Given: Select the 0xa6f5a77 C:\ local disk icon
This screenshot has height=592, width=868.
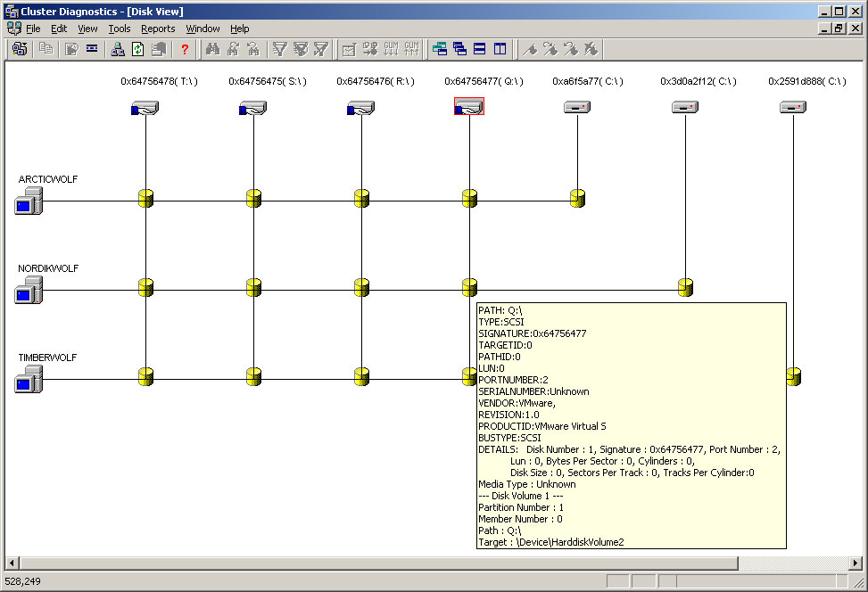Looking at the screenshot, I should click(577, 108).
